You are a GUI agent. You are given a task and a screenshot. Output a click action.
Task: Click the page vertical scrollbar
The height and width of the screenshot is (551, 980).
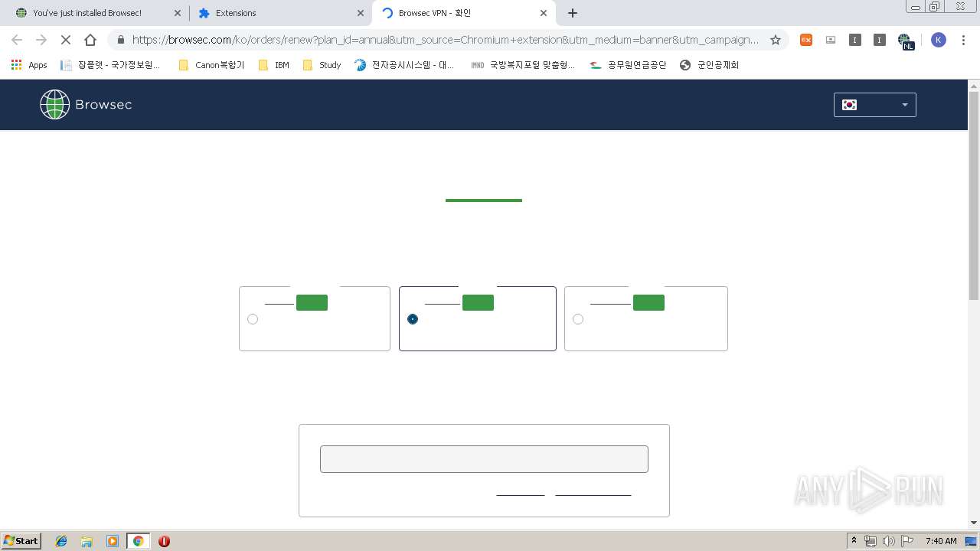coord(974,195)
